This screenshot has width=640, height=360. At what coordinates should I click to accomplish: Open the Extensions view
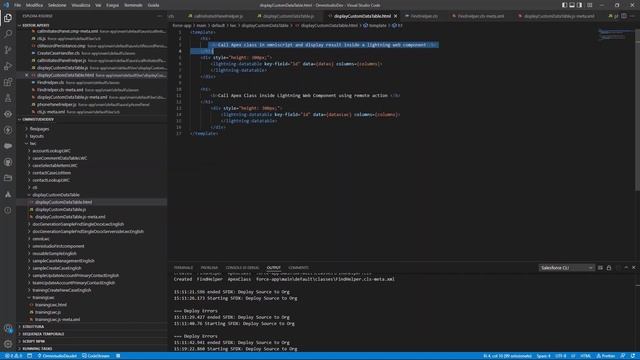(8, 82)
